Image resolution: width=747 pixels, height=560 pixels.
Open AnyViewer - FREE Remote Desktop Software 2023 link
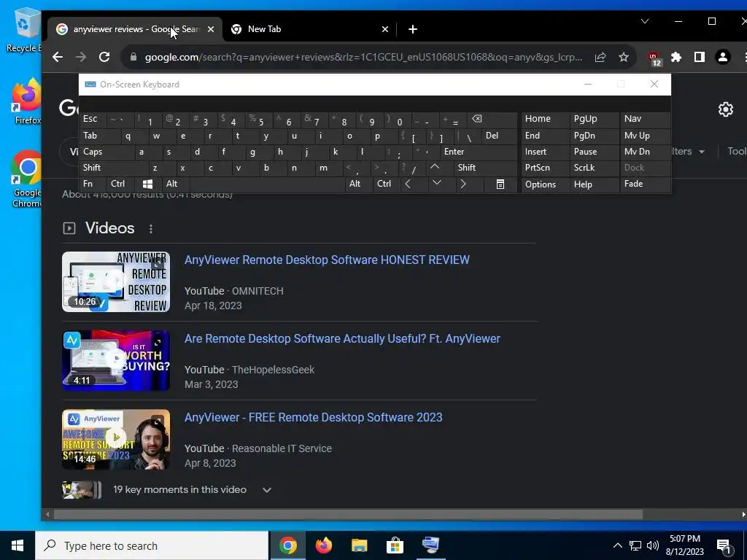tap(314, 418)
